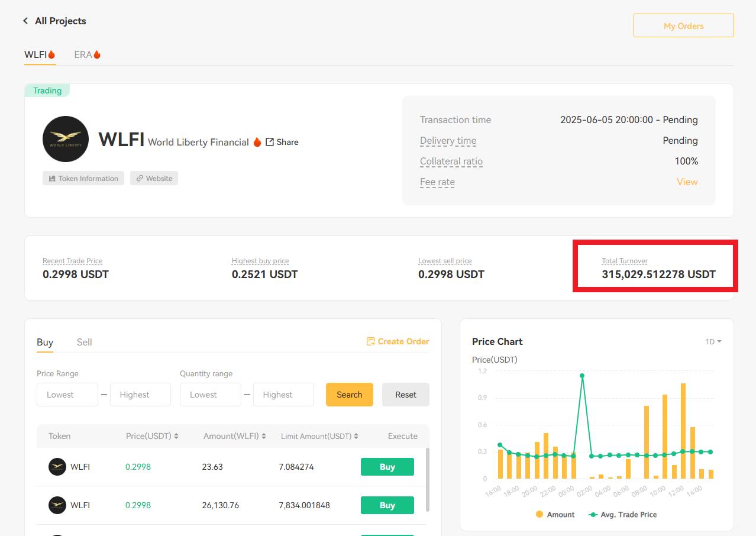View the fee rate
756x536 pixels.
(687, 182)
